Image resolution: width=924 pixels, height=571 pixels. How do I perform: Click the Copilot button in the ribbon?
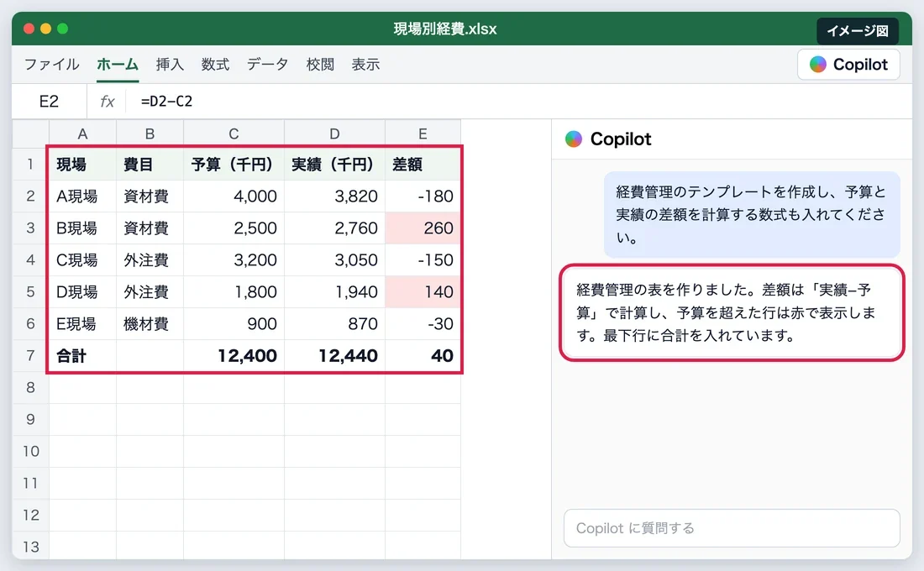tap(848, 64)
